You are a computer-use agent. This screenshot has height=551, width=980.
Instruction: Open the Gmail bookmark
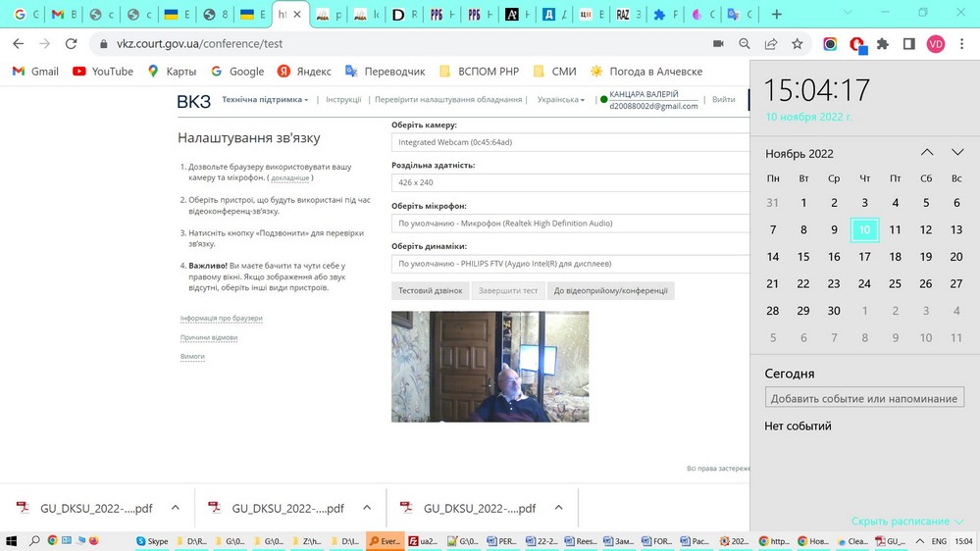coord(35,72)
